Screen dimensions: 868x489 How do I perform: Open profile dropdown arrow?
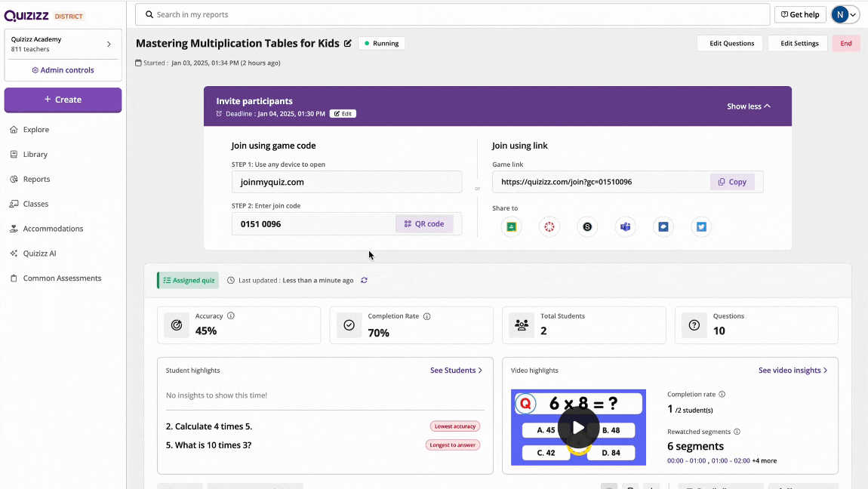coord(853,15)
